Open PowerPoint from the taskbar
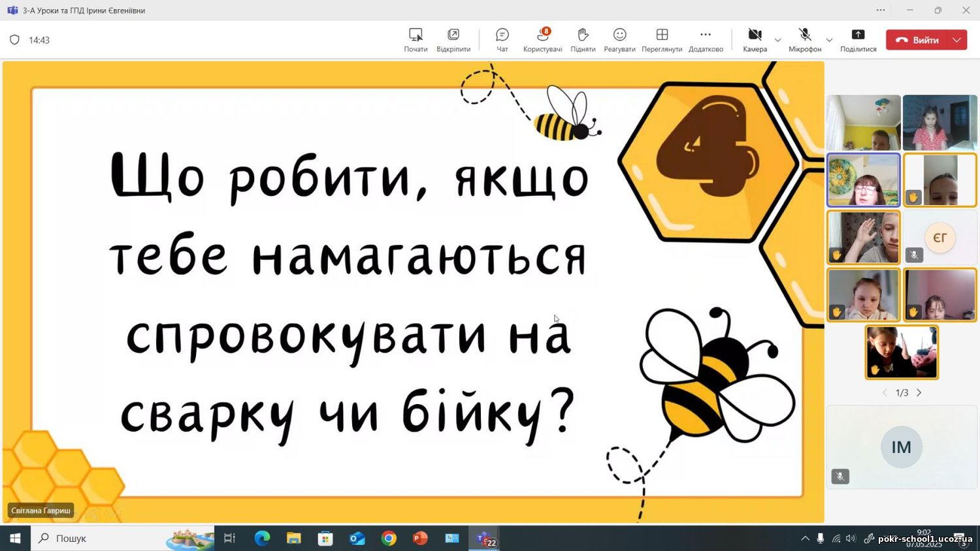 click(420, 538)
